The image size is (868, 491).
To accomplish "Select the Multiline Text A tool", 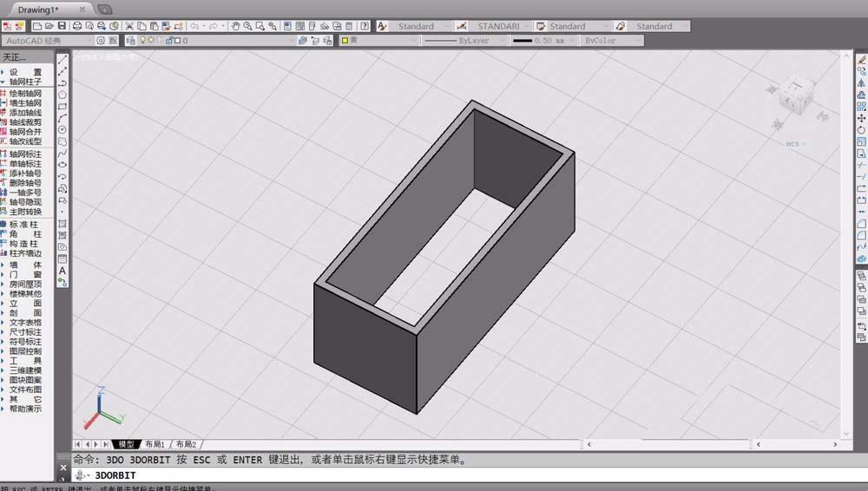I will coord(62,271).
